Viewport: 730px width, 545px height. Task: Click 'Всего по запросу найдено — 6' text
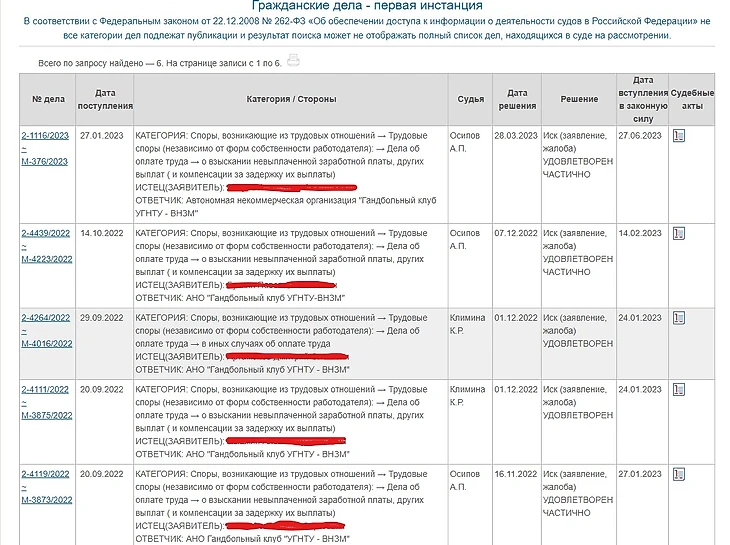pyautogui.click(x=101, y=63)
